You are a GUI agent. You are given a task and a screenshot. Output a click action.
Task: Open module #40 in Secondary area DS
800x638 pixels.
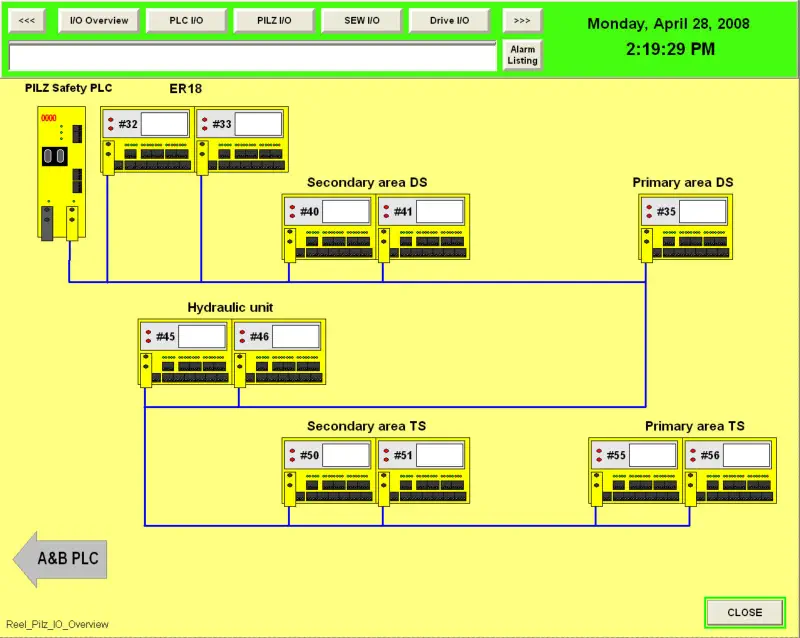click(329, 226)
